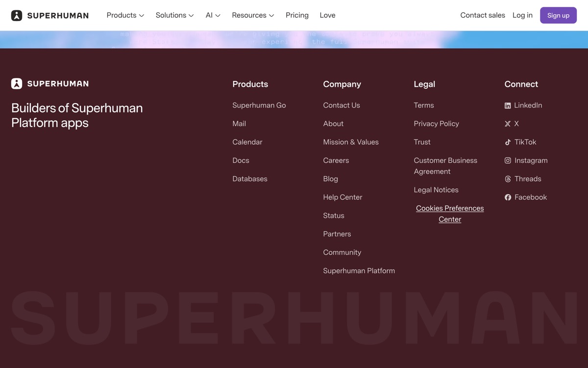Open Contact Us under Company
Image resolution: width=588 pixels, height=368 pixels.
pyautogui.click(x=342, y=105)
